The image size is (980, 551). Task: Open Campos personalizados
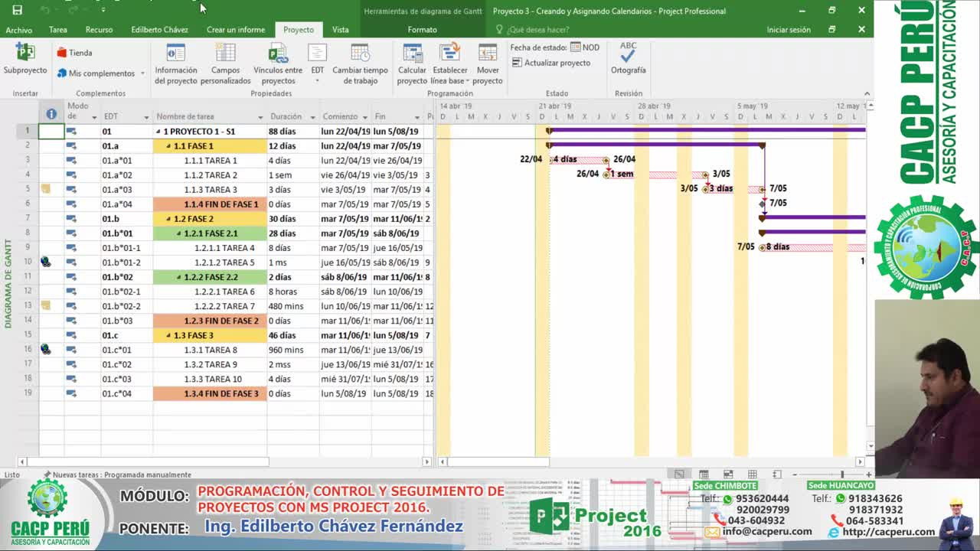225,54
